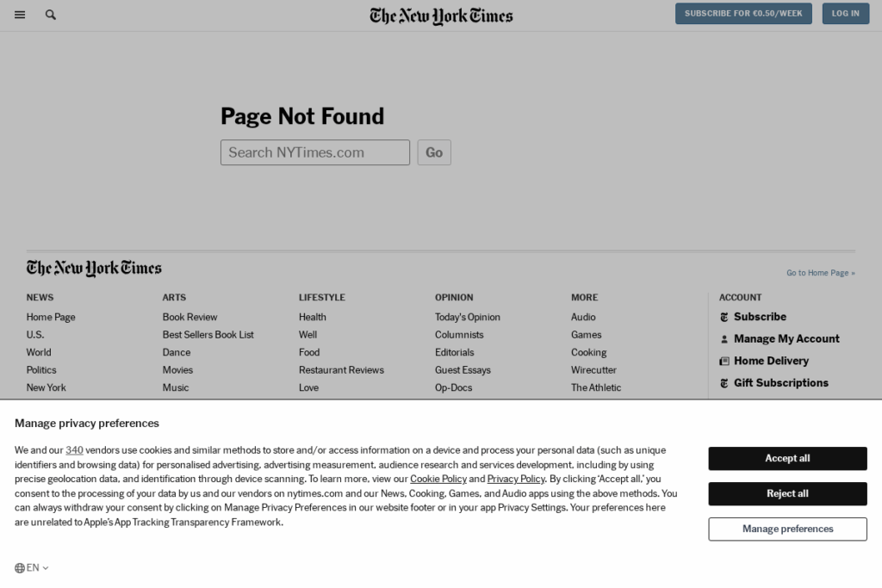Open the EN language dropdown
The image size is (882, 588).
[x=33, y=567]
